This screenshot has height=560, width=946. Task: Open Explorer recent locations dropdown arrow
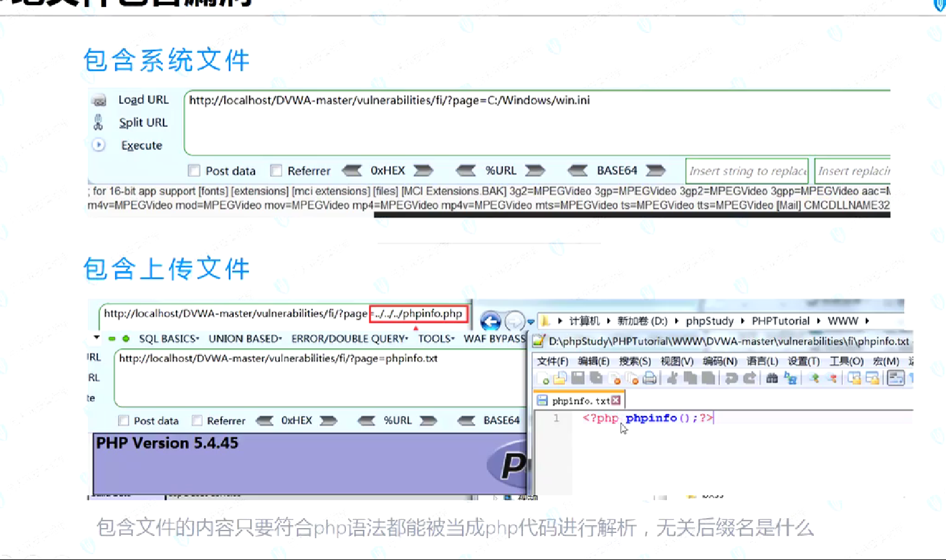(x=531, y=322)
